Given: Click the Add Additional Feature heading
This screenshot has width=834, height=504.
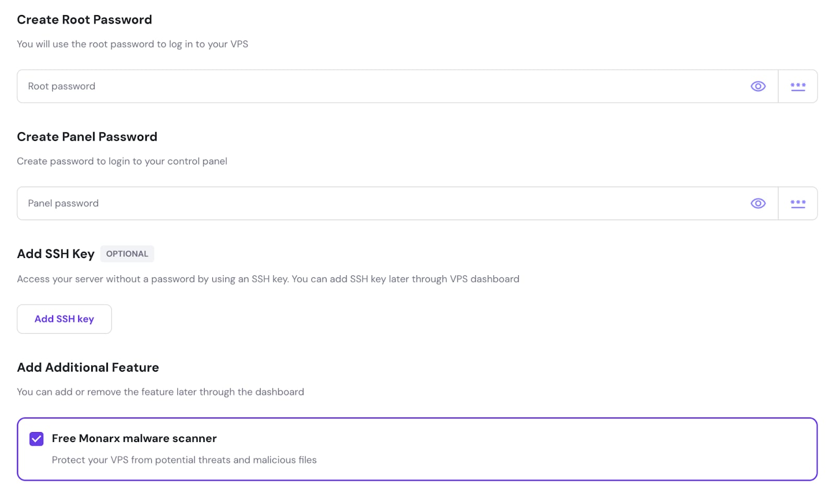Looking at the screenshot, I should pos(88,367).
